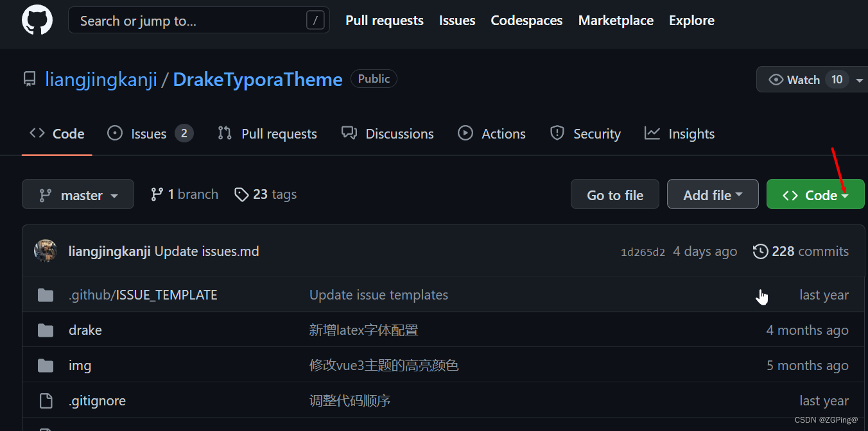The width and height of the screenshot is (868, 431).
Task: Click the branch icon next to '1 branch'
Action: [x=157, y=194]
